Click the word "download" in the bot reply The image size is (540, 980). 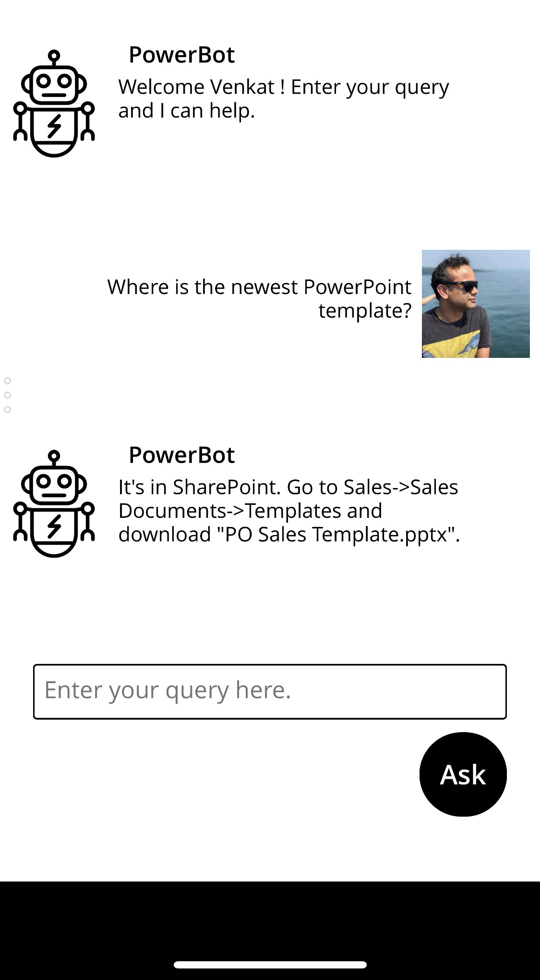coord(165,534)
